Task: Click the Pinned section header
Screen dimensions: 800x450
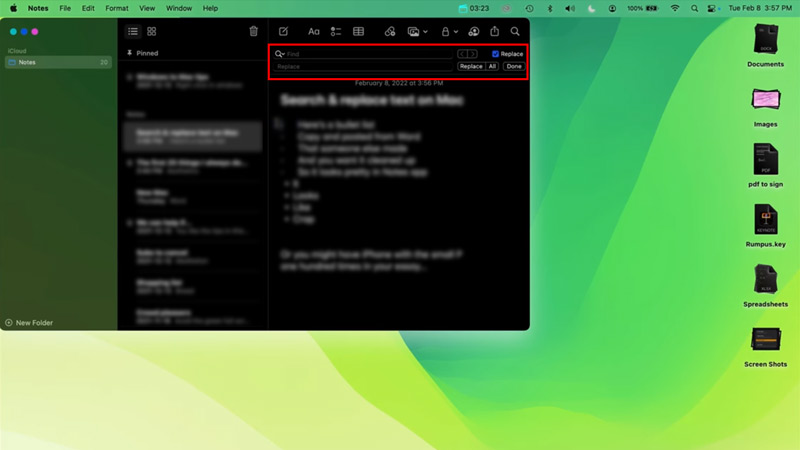Action: (143, 53)
